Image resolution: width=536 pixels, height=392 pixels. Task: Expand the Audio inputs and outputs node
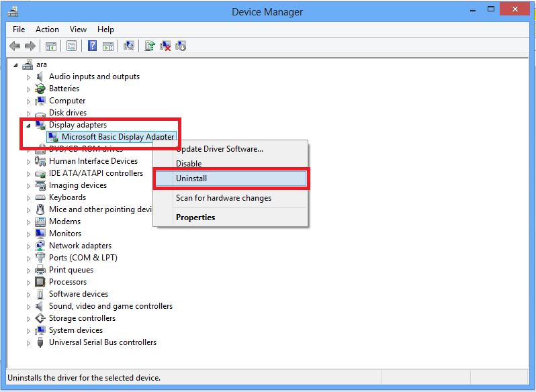[28, 77]
